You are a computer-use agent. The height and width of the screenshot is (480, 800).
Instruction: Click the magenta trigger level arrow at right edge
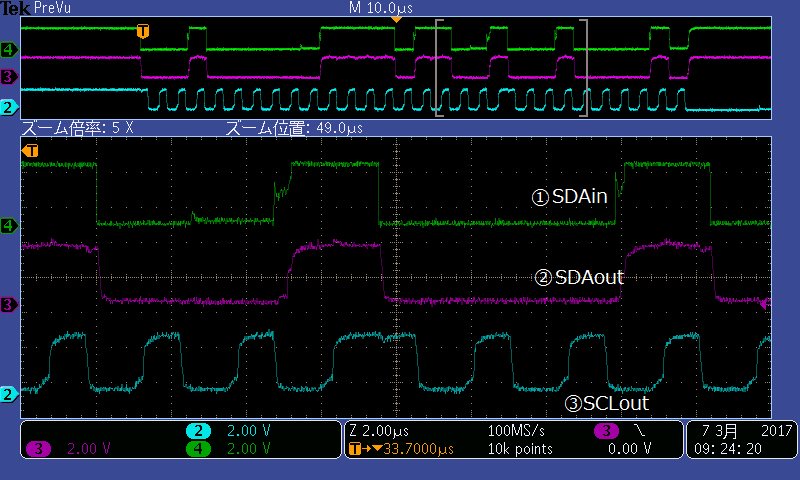click(764, 305)
